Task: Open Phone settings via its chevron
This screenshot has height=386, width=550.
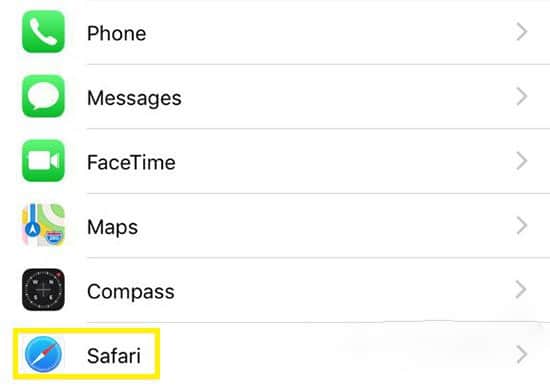Action: coord(522,32)
